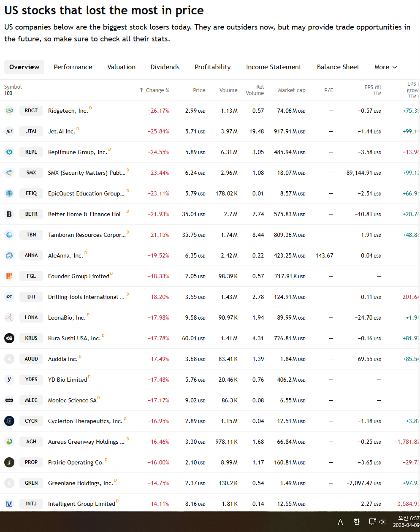Click the Kura Sushi USA logo icon
Image resolution: width=420 pixels, height=532 pixels.
[x=9, y=338]
